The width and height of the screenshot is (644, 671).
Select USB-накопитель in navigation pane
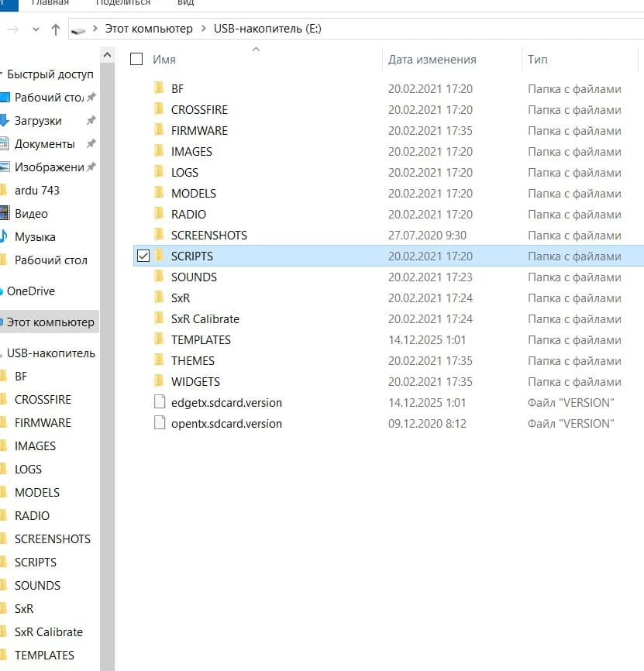[x=51, y=353]
